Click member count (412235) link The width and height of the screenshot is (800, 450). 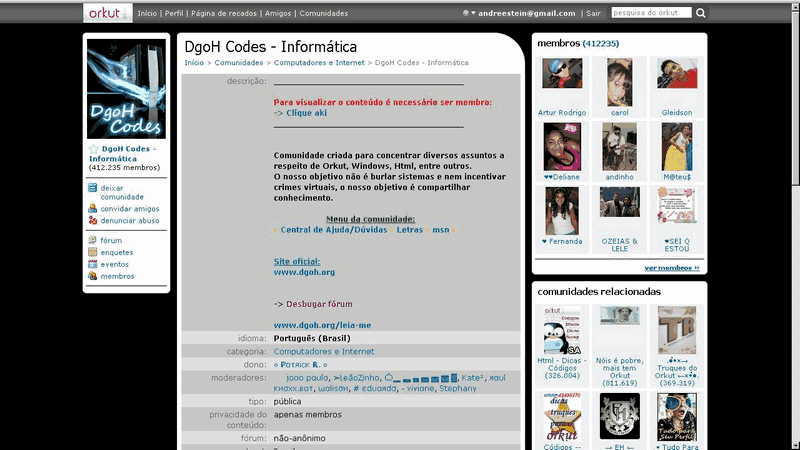click(601, 44)
